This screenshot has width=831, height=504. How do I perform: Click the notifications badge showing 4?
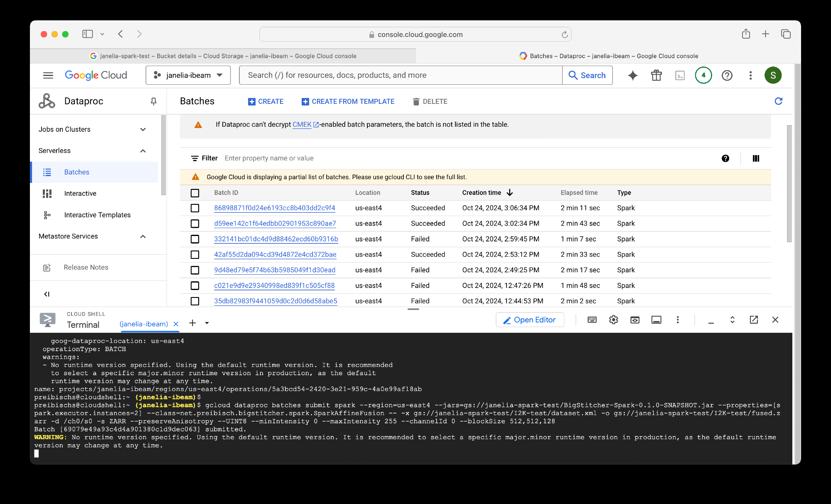[x=703, y=75]
